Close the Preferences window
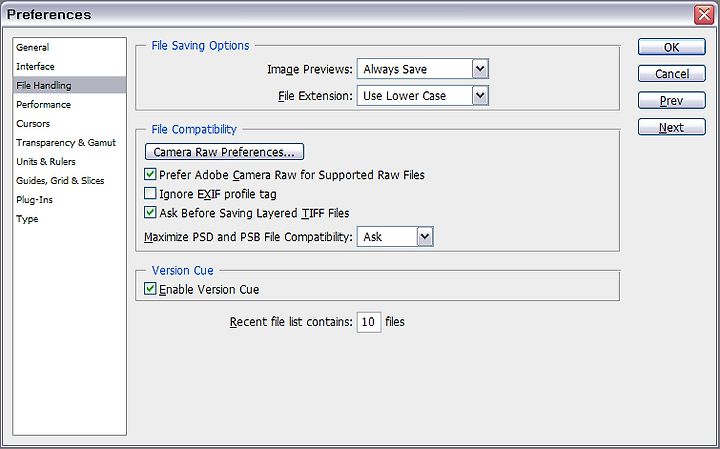Image resolution: width=720 pixels, height=449 pixels. tap(704, 15)
